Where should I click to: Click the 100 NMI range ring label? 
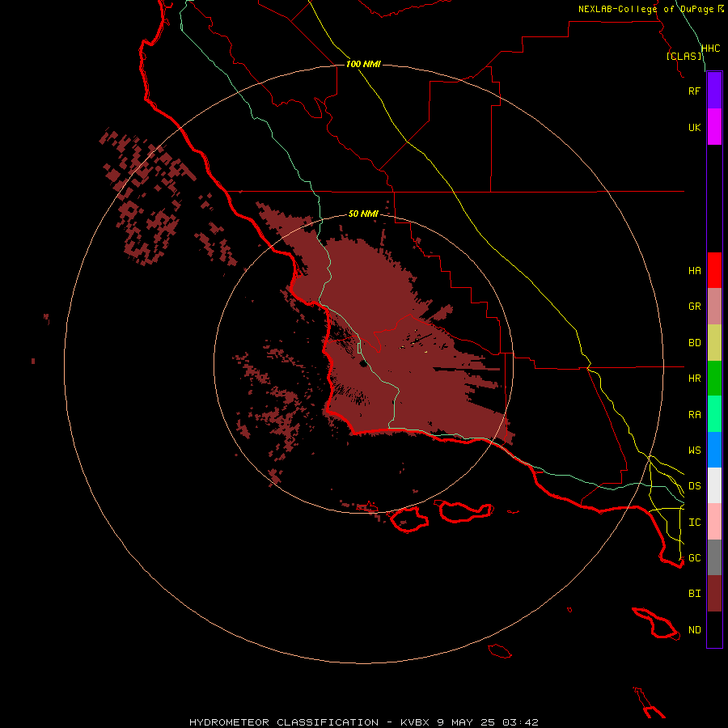pyautogui.click(x=363, y=64)
